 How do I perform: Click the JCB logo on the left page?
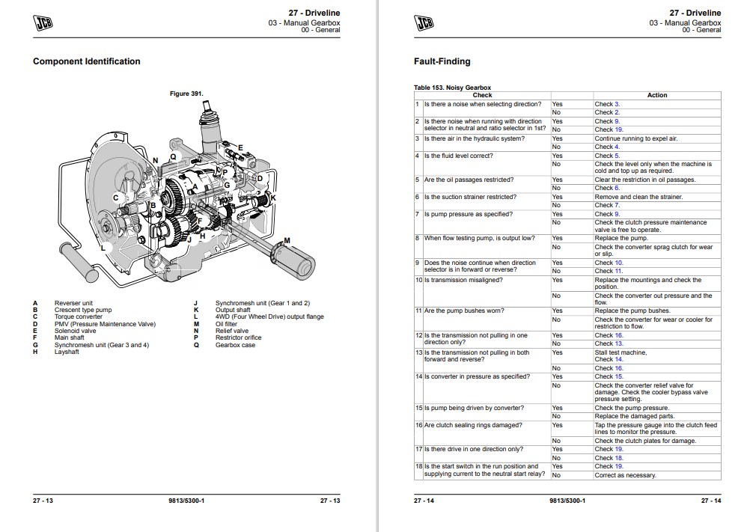tap(43, 22)
